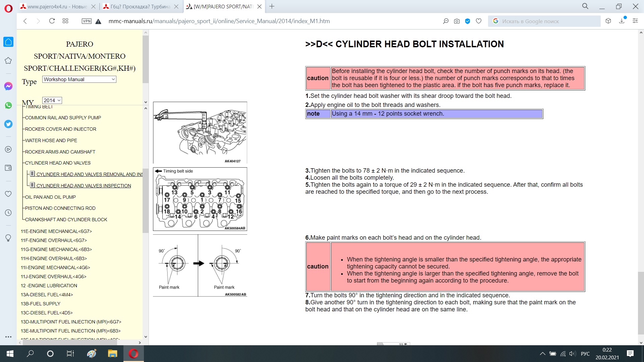Open 12 -ENGINE LUBRICATION section
Image resolution: width=644 pixels, height=362 pixels.
(49, 286)
